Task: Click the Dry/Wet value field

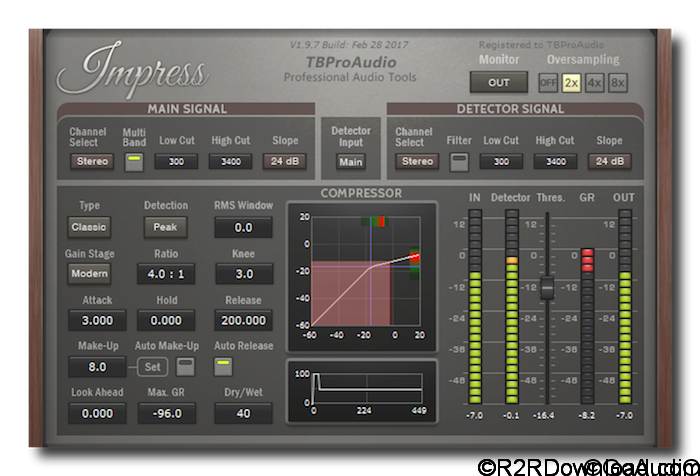Action: [x=243, y=413]
